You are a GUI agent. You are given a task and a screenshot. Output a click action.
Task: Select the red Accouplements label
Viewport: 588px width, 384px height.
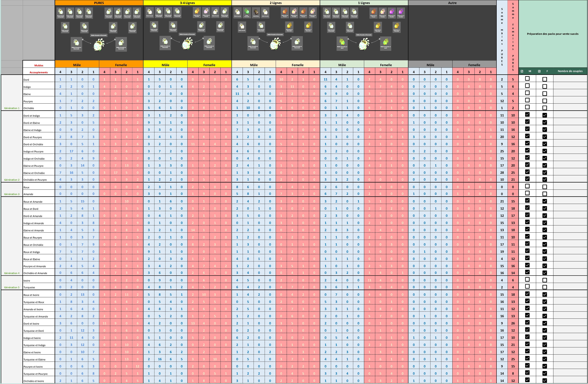tap(39, 72)
